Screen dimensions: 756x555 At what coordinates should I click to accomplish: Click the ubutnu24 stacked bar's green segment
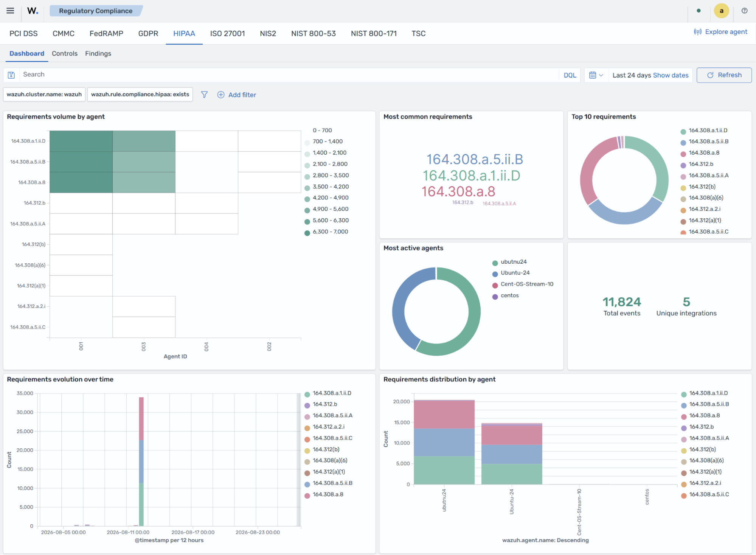point(444,470)
